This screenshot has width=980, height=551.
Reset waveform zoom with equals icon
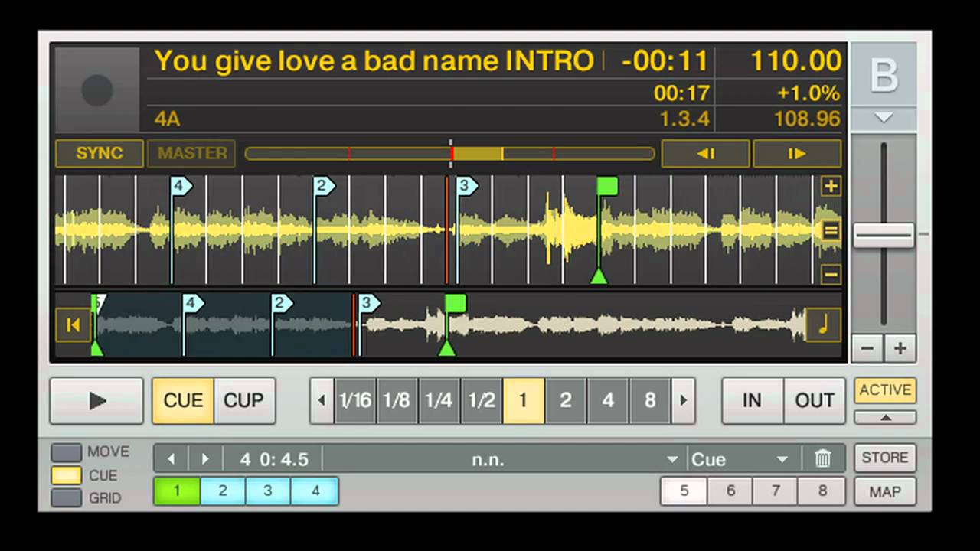tap(831, 230)
